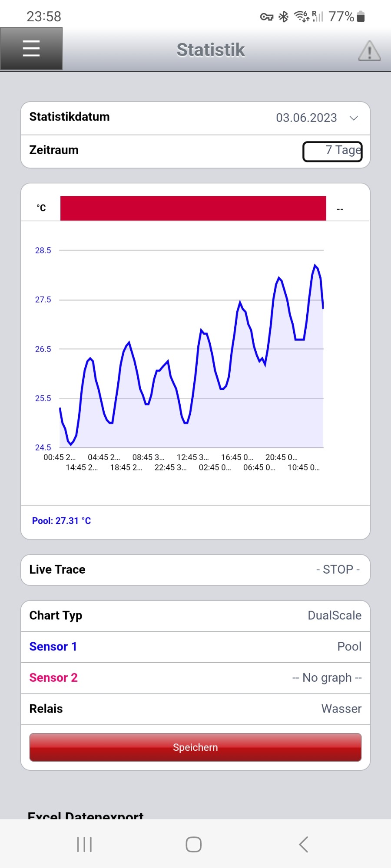Tap the Pool 27.31 °C readout

click(61, 521)
